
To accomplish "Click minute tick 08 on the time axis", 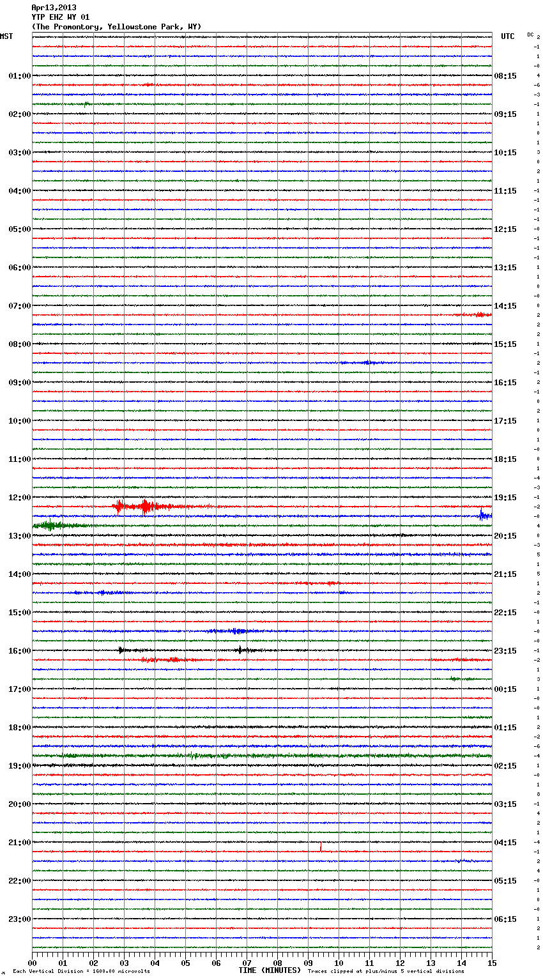I will click(277, 963).
